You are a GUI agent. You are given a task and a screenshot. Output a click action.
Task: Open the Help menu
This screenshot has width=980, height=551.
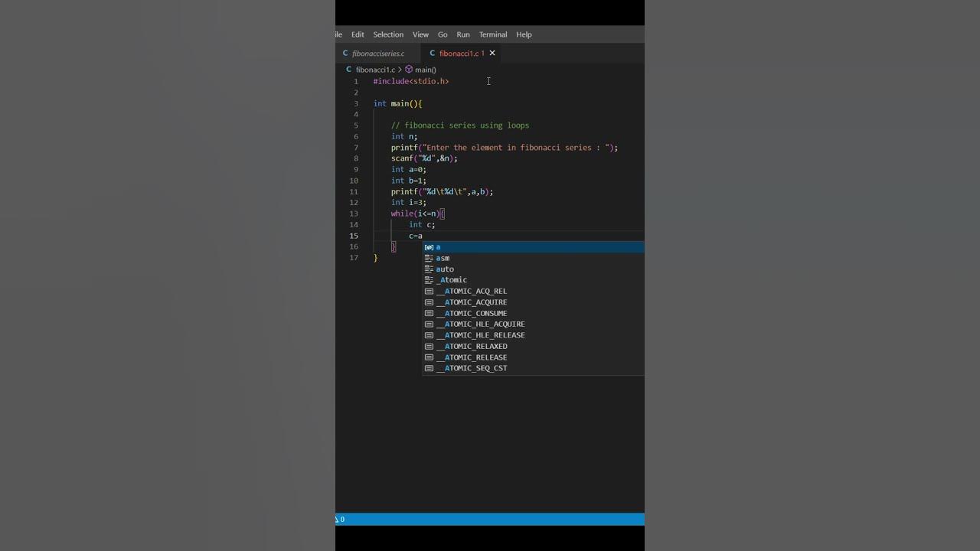524,34
